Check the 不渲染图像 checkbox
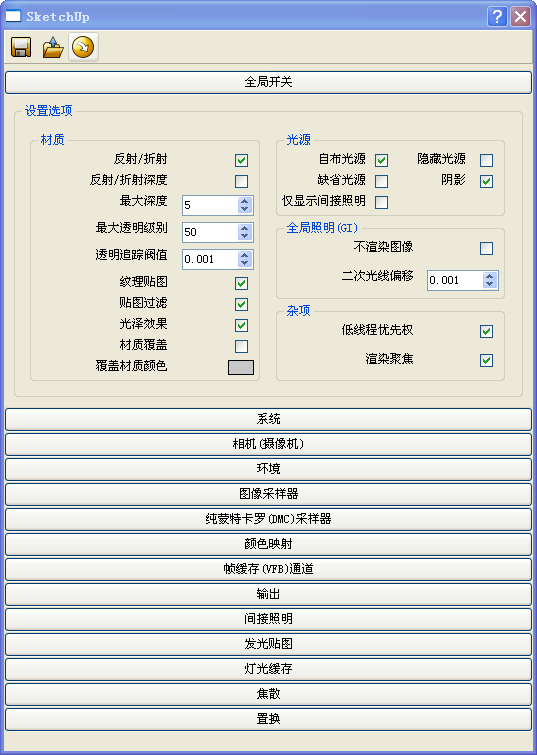 (486, 248)
